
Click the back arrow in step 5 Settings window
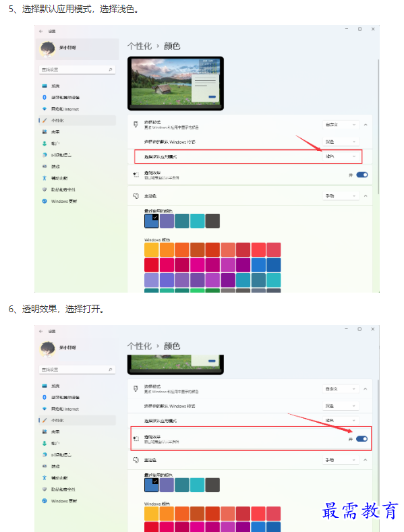tap(41, 31)
